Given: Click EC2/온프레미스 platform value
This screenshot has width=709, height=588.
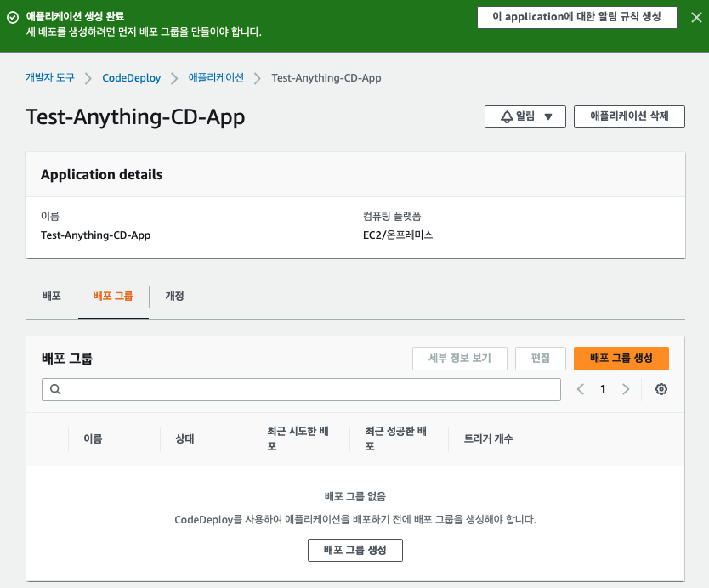Looking at the screenshot, I should [398, 235].
